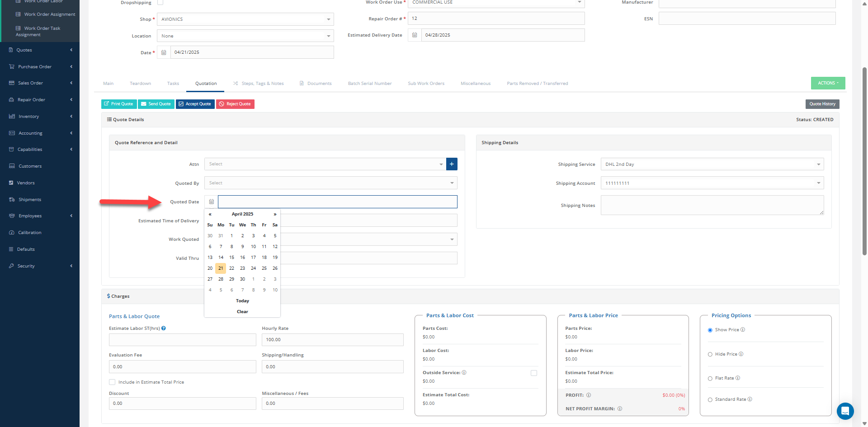This screenshot has width=868, height=427.
Task: Click the Estimated Delivery Date calendar icon
Action: (415, 35)
